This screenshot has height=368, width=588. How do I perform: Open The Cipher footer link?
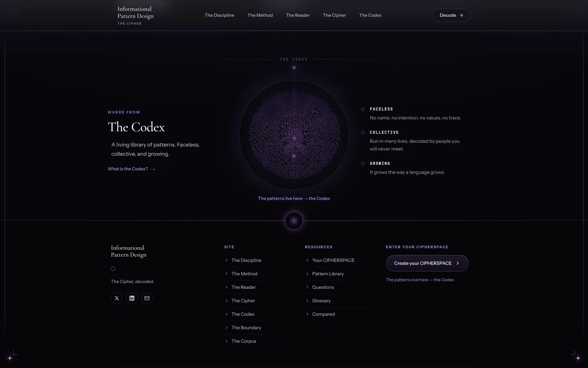pos(243,301)
